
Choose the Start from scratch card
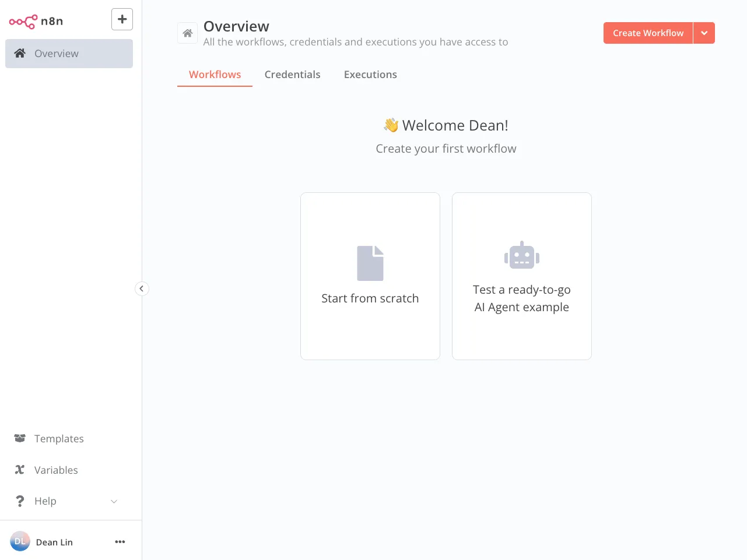[370, 276]
